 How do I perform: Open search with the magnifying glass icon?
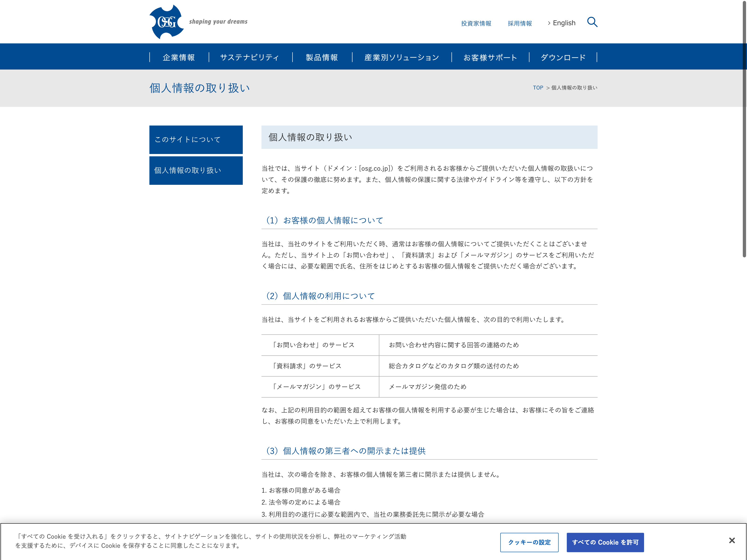(592, 22)
